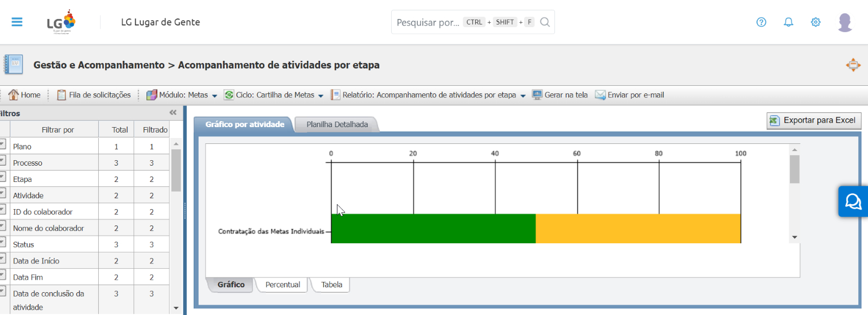
Task: Expand the Nome do colaborador filter arrow
Action: (2, 226)
